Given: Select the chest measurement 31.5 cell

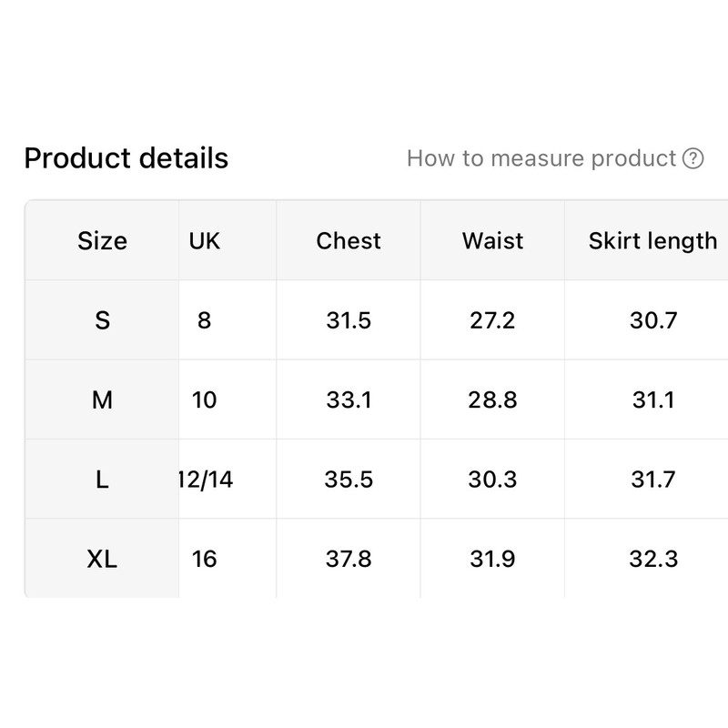Looking at the screenshot, I should 347,319.
